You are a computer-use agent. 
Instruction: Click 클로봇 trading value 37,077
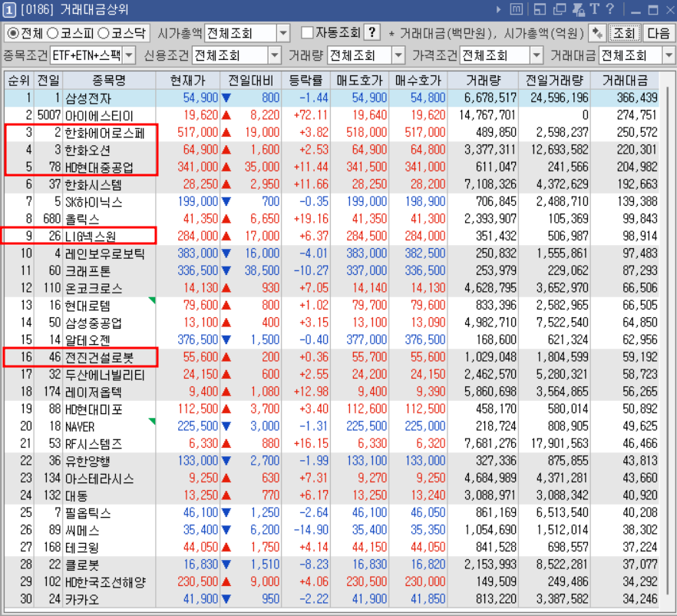[x=640, y=565]
